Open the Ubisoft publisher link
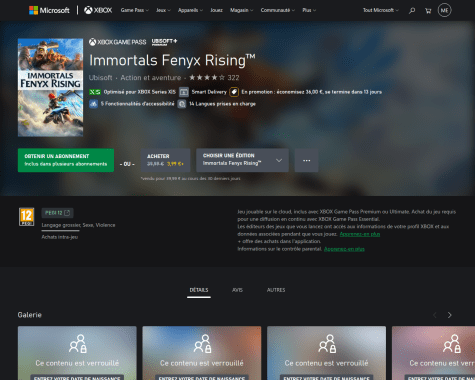 pos(100,78)
